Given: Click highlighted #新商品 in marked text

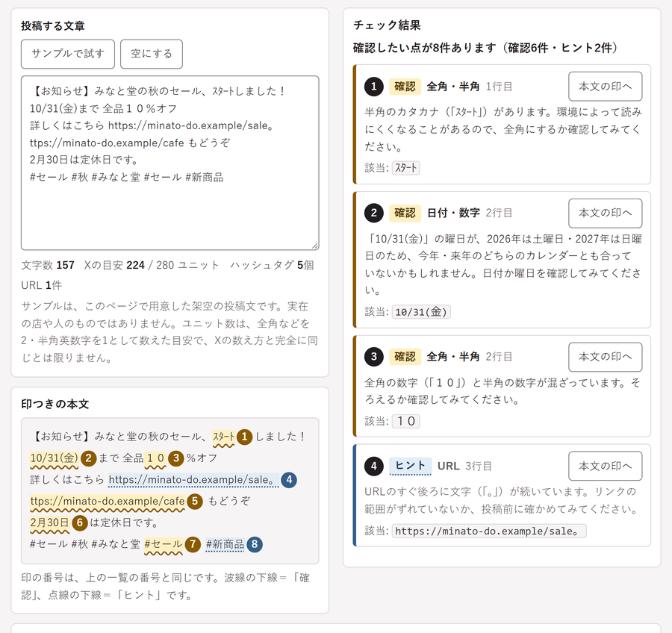Looking at the screenshot, I should click(225, 544).
